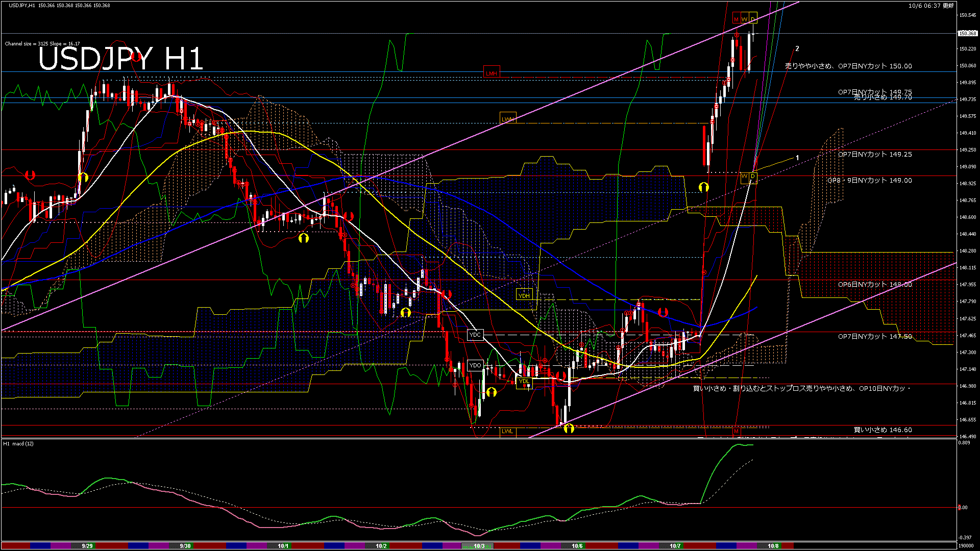The height and width of the screenshot is (551, 980).
Task: Click the 10/6 06:37 更新 timestamp
Action: click(x=930, y=6)
